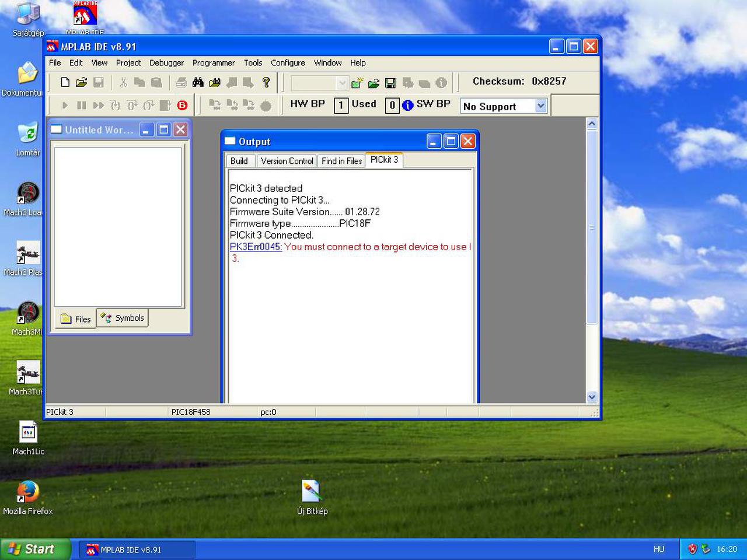Screen dimensions: 747x560
Task: Click the Reset debugger icon
Action: pyautogui.click(x=165, y=106)
